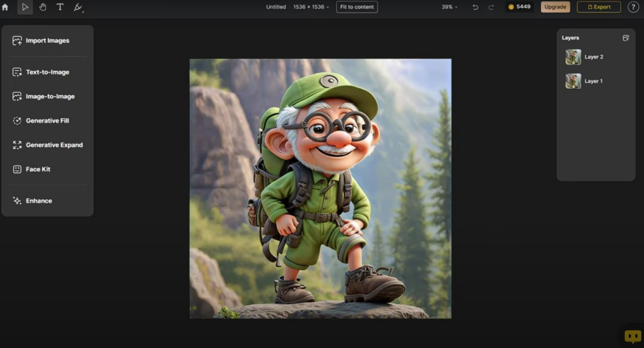This screenshot has height=348, width=644.
Task: Open Text-to-Image from the sidebar
Action: (47, 72)
